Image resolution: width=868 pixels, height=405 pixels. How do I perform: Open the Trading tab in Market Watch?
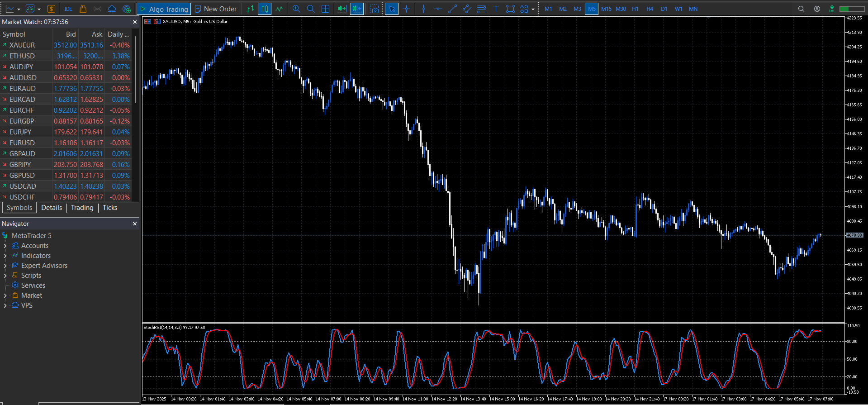pyautogui.click(x=82, y=208)
